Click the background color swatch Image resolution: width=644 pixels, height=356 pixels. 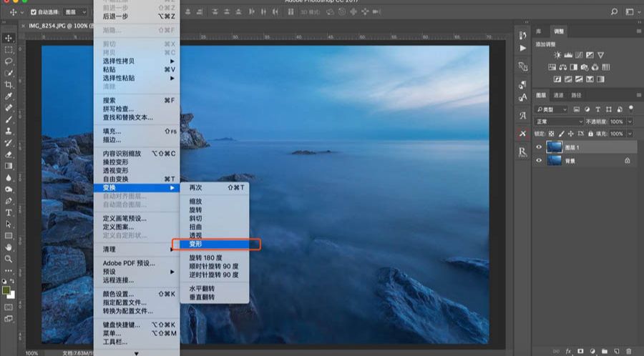point(11,295)
